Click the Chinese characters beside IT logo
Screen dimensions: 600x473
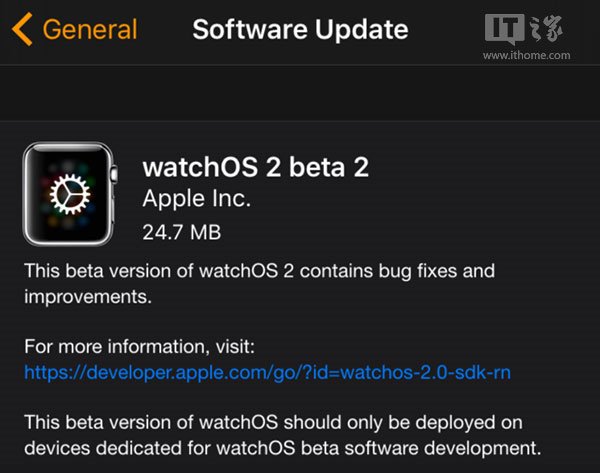[x=547, y=29]
